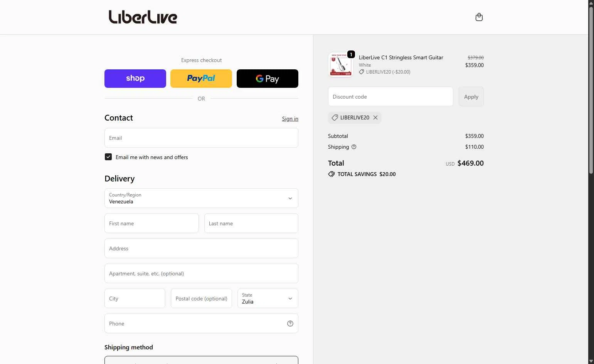
Task: Click the $110.00 shipping cost
Action: [474, 147]
